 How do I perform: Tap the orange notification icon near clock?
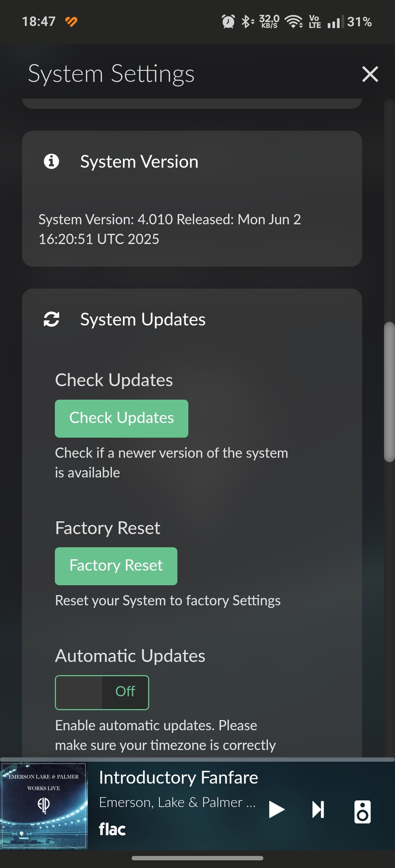pyautogui.click(x=71, y=22)
